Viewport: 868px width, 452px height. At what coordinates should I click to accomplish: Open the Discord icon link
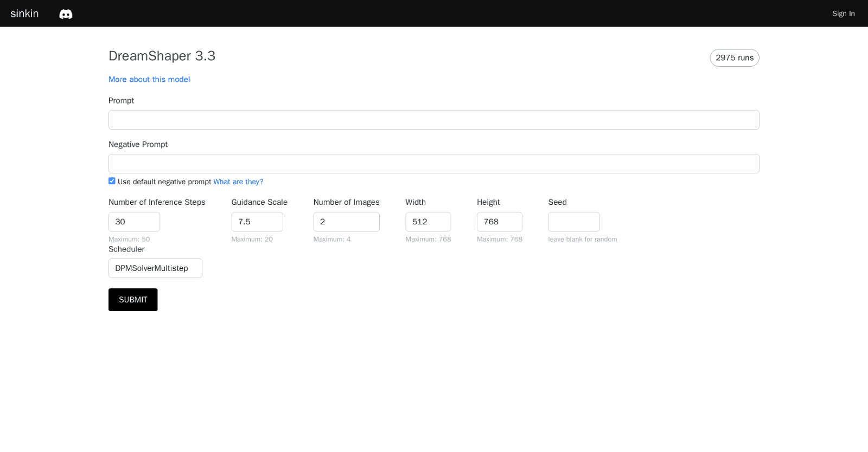[66, 14]
